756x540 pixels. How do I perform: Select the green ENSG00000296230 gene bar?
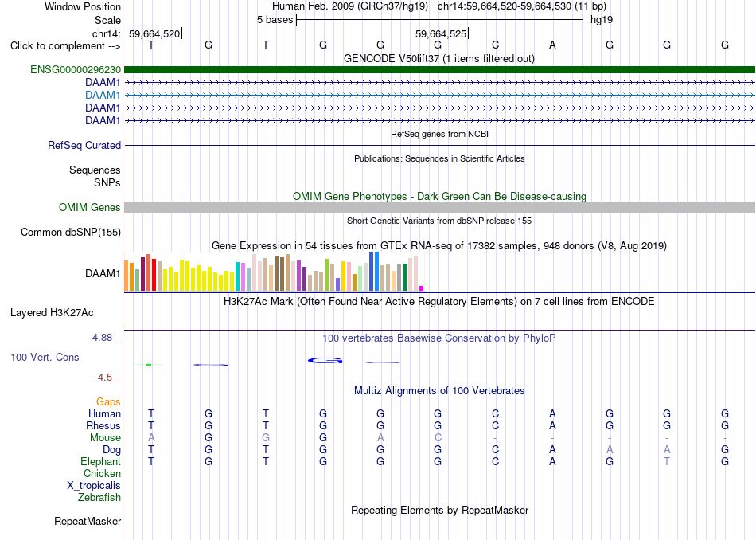[x=439, y=69]
